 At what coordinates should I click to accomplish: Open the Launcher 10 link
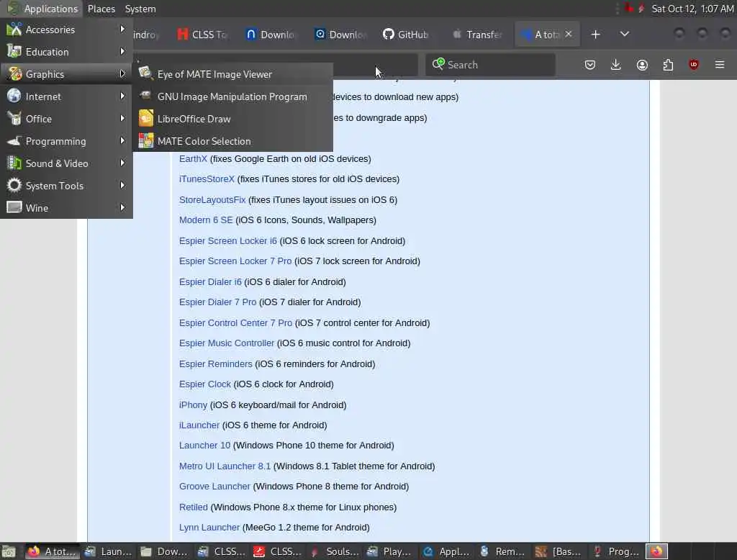click(x=204, y=445)
